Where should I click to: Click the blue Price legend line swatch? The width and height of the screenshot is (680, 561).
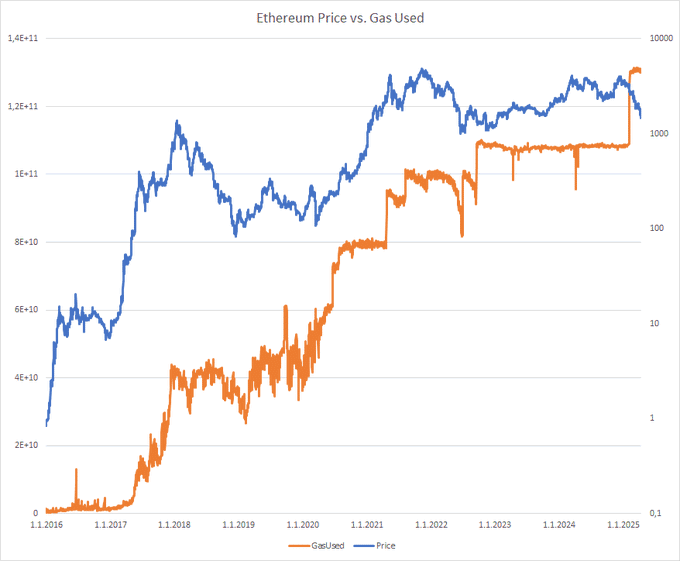tap(364, 546)
